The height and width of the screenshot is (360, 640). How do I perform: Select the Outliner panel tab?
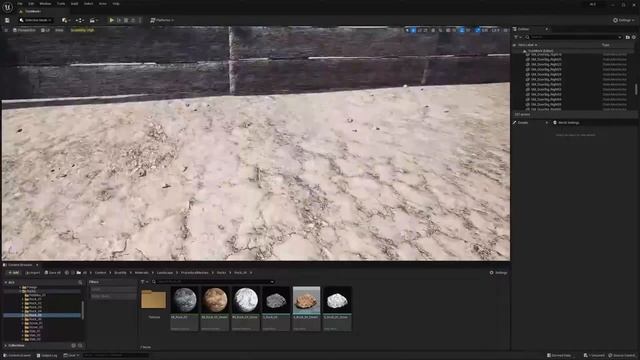coord(524,29)
